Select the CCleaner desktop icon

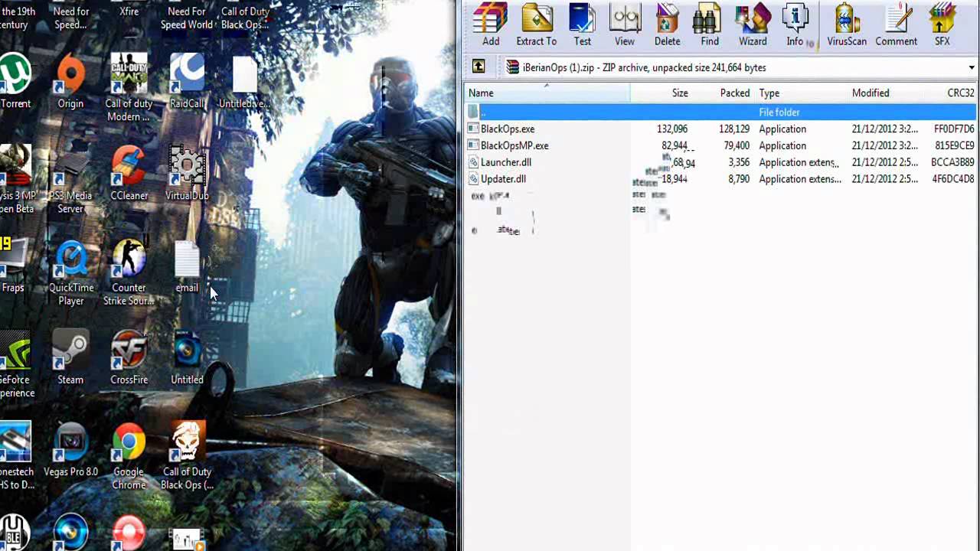[129, 174]
